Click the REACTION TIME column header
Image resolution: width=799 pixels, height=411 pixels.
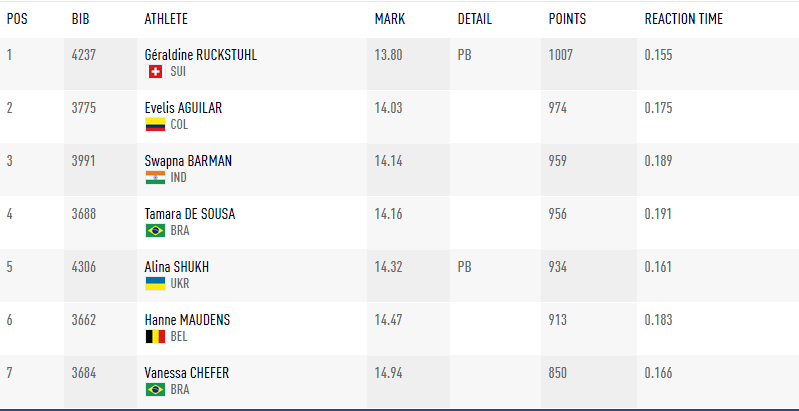pyautogui.click(x=683, y=19)
